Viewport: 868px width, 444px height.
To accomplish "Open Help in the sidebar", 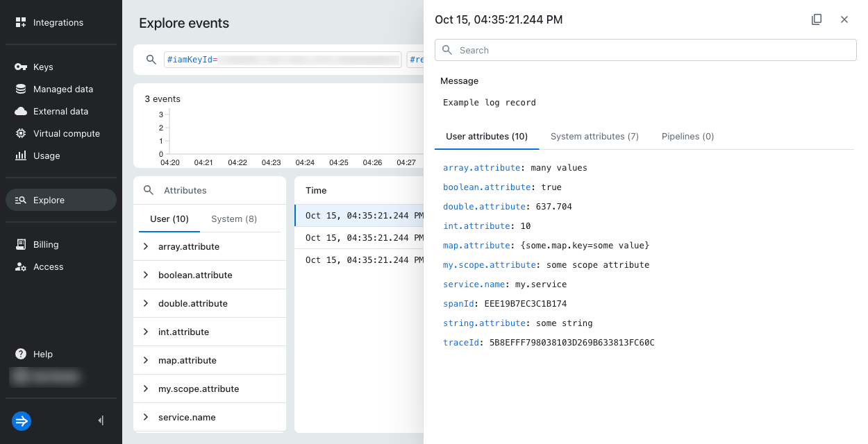I will tap(34, 355).
